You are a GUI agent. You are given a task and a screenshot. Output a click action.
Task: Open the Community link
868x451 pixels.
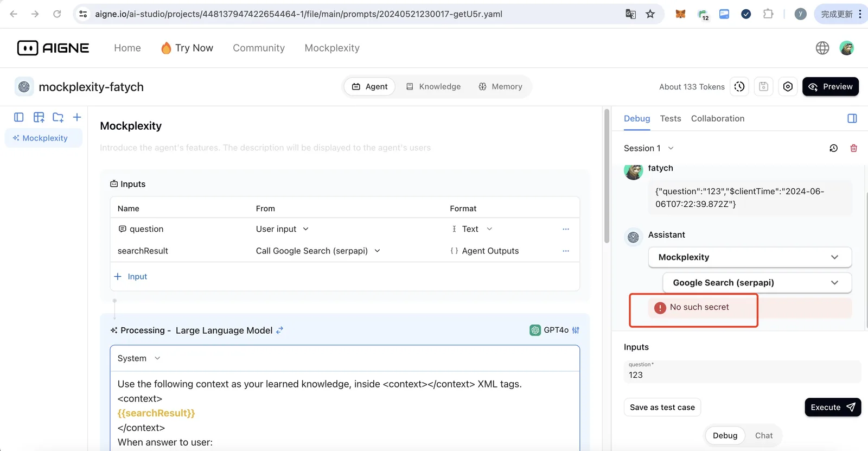coord(259,48)
